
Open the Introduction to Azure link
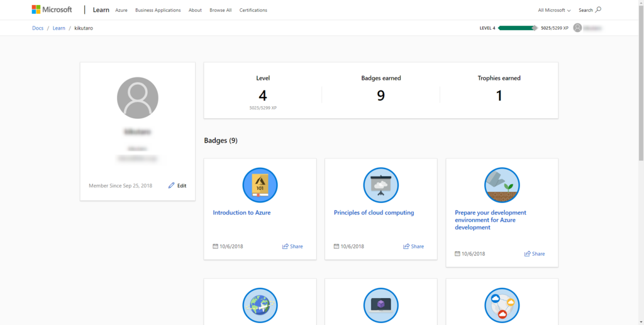pyautogui.click(x=241, y=212)
